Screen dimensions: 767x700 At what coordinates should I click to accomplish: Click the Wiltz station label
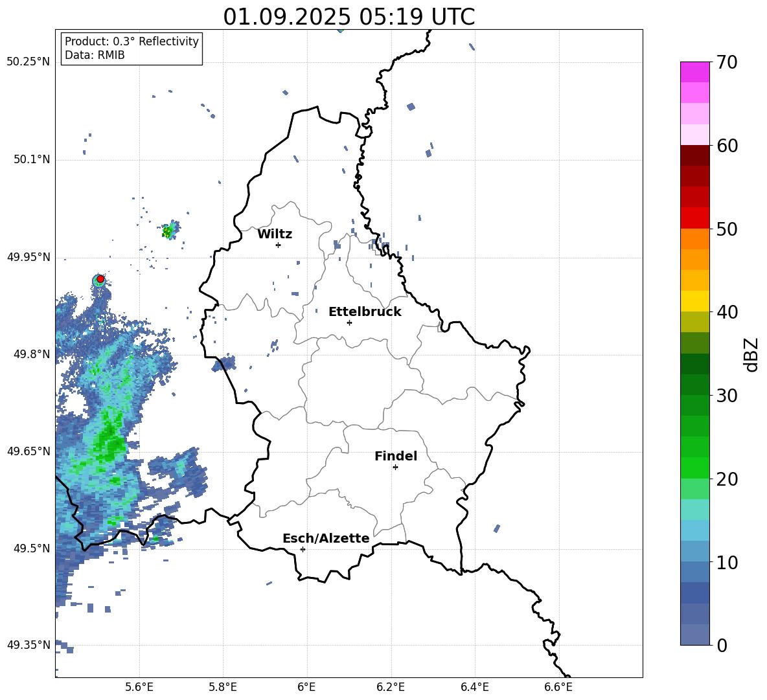(x=275, y=234)
